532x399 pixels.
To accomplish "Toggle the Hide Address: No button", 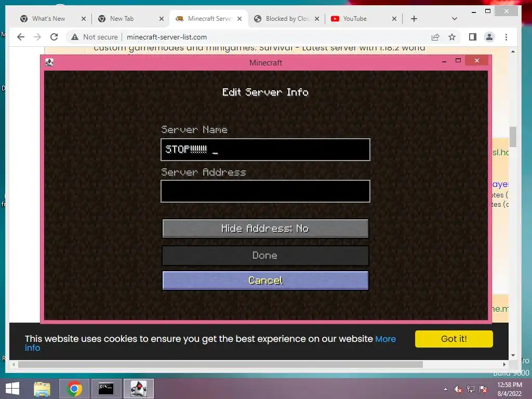I will [x=265, y=229].
